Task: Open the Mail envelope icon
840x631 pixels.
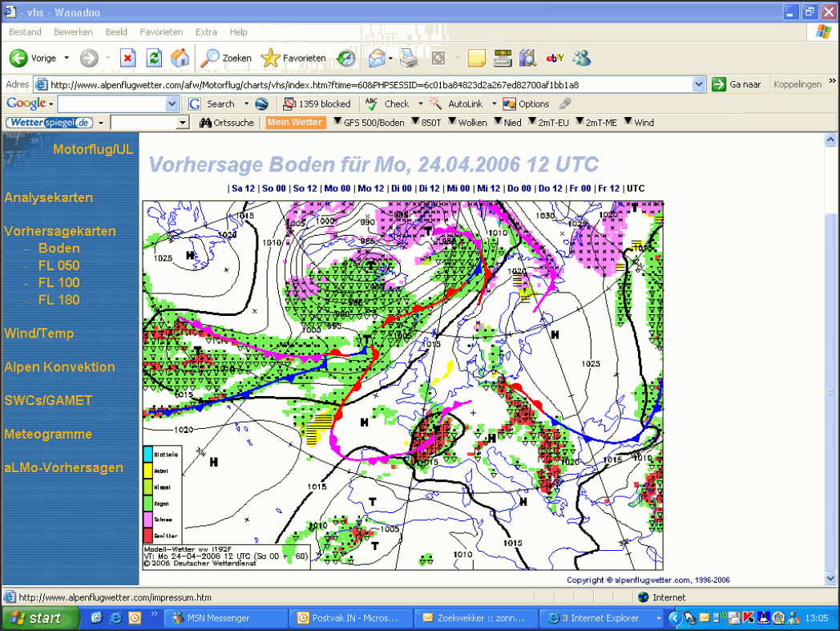Action: tap(377, 58)
